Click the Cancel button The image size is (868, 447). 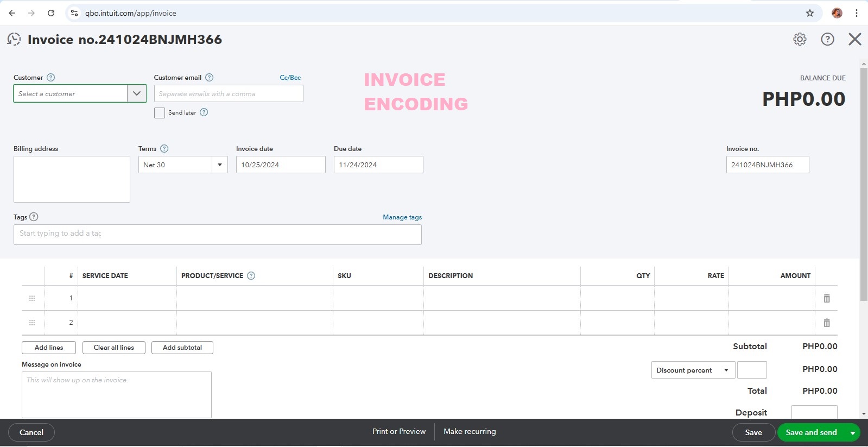[x=31, y=432]
